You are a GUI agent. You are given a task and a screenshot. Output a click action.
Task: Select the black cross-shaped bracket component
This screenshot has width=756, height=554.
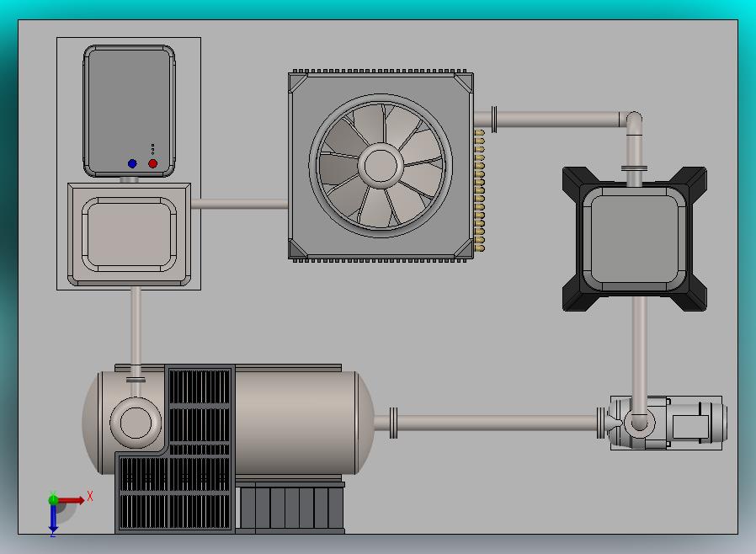(635, 239)
